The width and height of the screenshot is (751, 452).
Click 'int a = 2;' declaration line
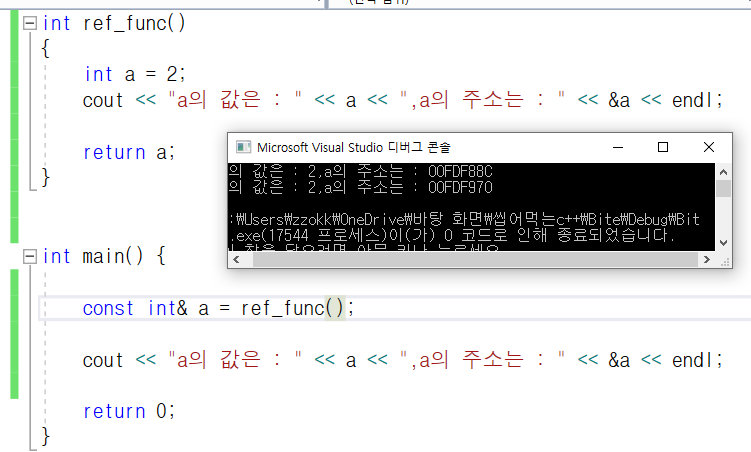pyautogui.click(x=135, y=74)
